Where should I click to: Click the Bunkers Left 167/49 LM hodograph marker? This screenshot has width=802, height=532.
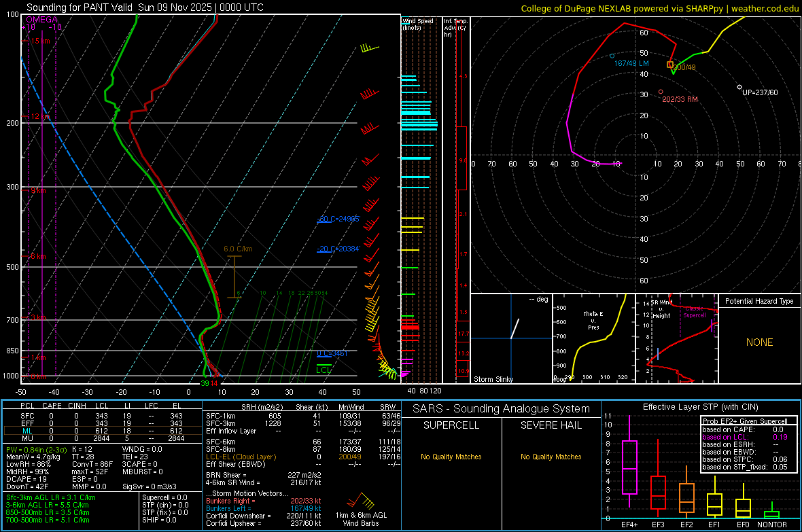pyautogui.click(x=612, y=56)
